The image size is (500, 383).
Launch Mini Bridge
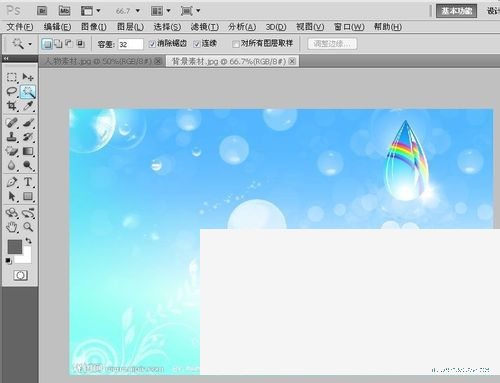pyautogui.click(x=64, y=11)
